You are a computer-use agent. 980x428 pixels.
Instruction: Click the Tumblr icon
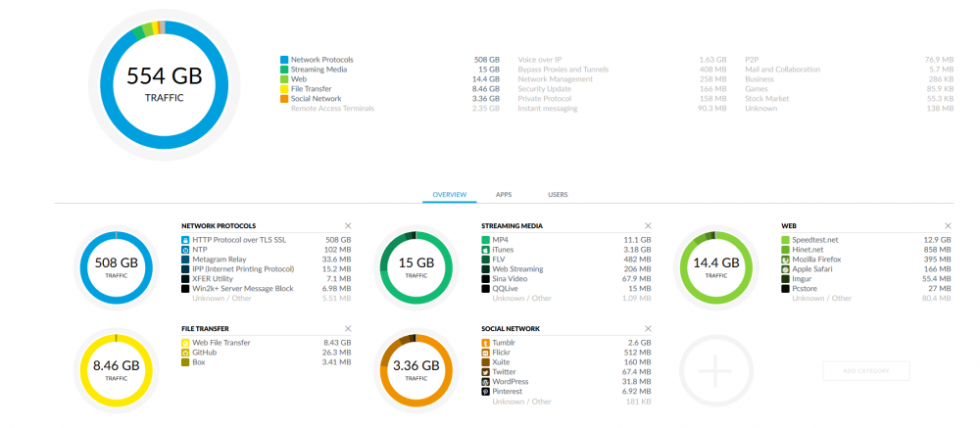(485, 343)
